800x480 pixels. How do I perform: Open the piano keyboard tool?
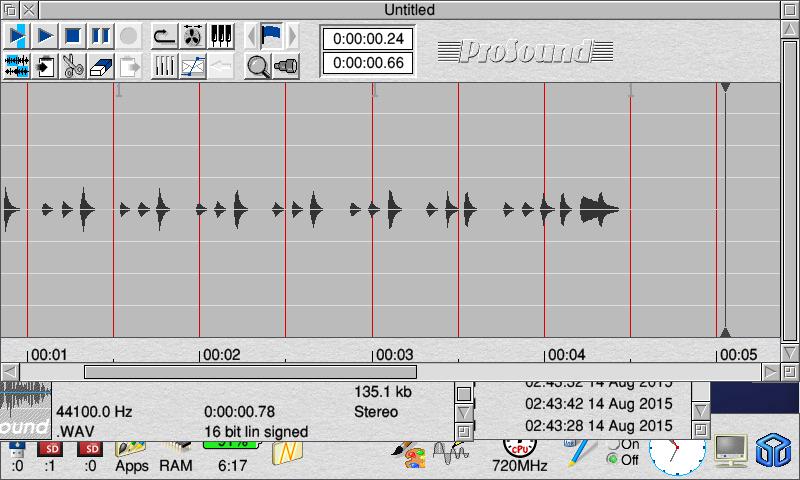[x=221, y=37]
